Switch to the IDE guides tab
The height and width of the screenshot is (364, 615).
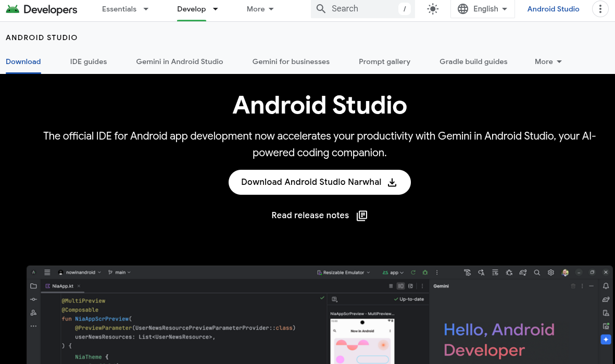click(88, 61)
